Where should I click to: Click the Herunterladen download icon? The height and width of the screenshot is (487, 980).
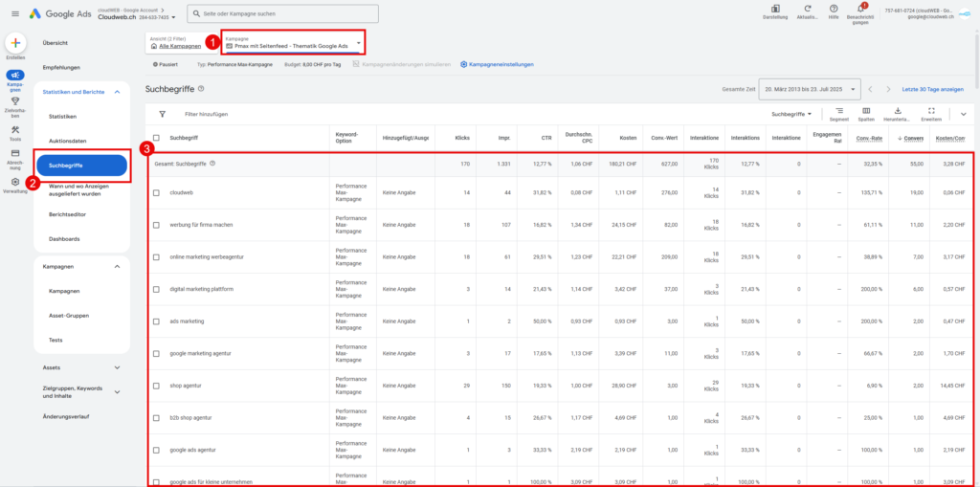point(897,113)
